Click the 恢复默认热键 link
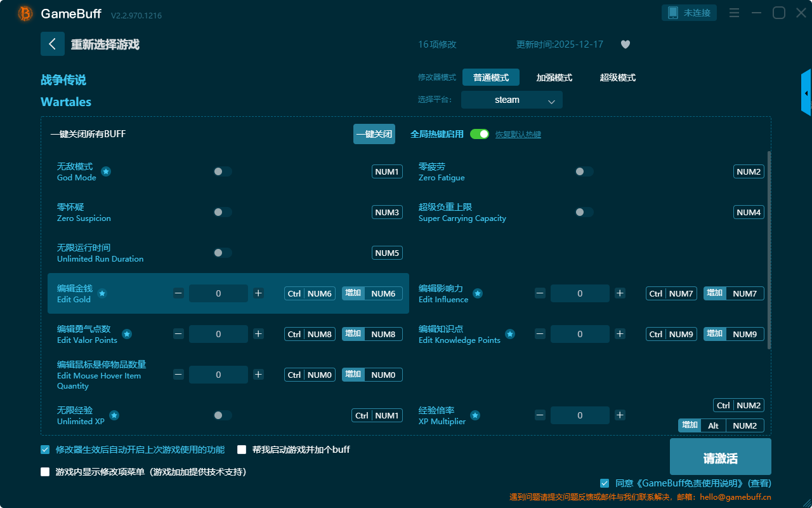 (518, 135)
